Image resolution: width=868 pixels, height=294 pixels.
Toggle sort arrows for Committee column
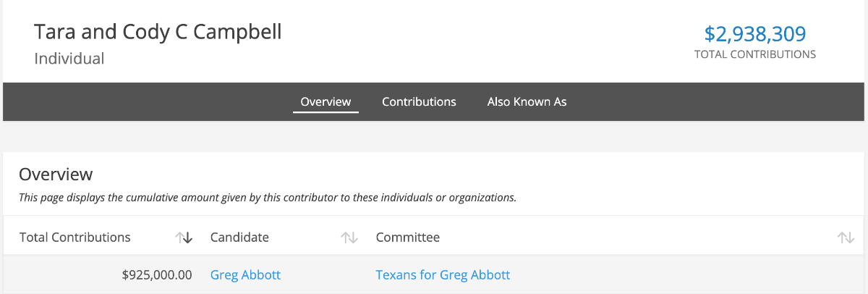pos(846,238)
